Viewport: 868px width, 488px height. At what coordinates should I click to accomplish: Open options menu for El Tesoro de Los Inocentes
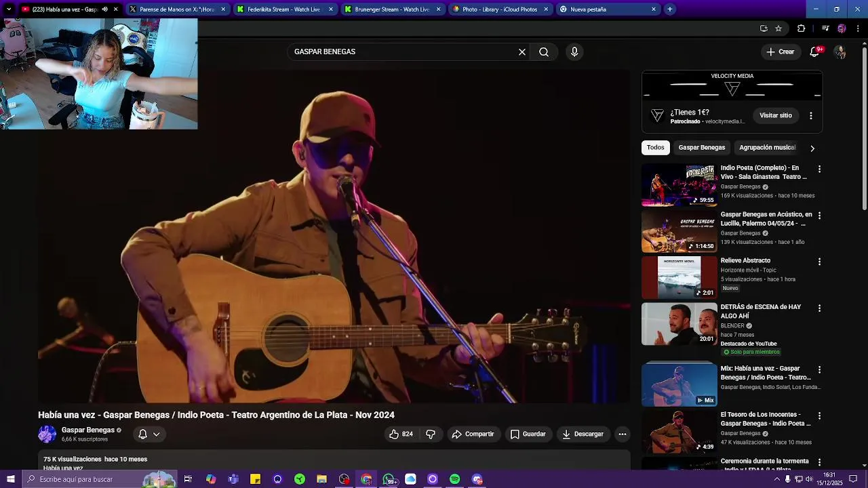[819, 415]
